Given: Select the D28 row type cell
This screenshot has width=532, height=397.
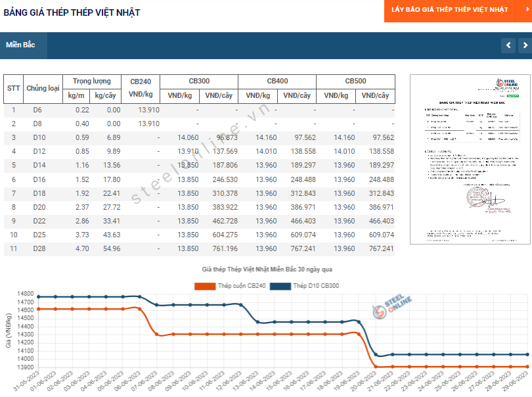Looking at the screenshot, I should pos(39,249).
